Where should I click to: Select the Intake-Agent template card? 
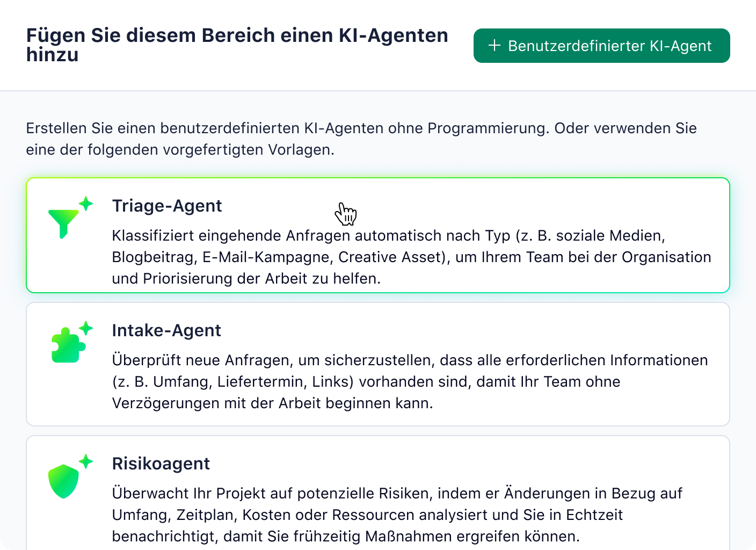pyautogui.click(x=377, y=364)
